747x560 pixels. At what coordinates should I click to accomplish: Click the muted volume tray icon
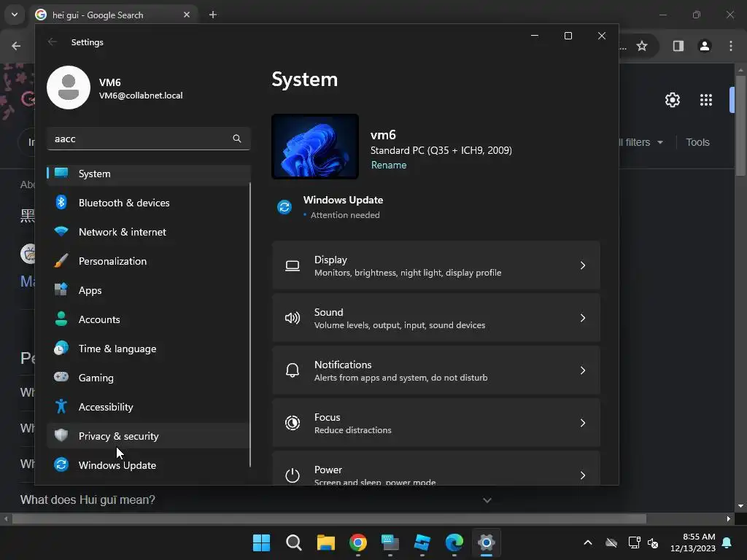(653, 542)
